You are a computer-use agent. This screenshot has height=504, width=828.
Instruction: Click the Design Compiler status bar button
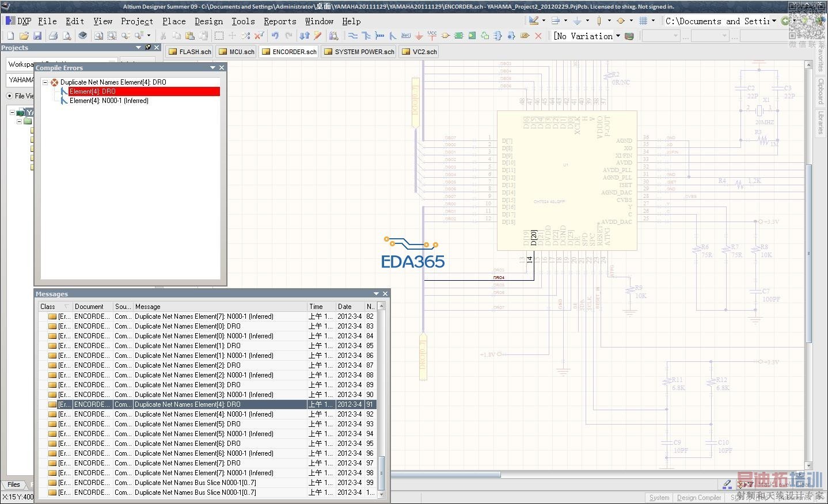698,498
